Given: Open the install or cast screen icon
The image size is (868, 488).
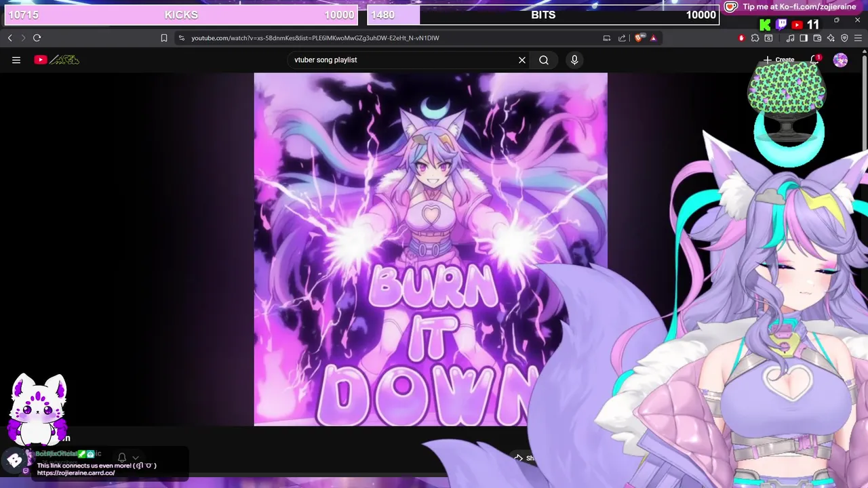Looking at the screenshot, I should point(607,38).
